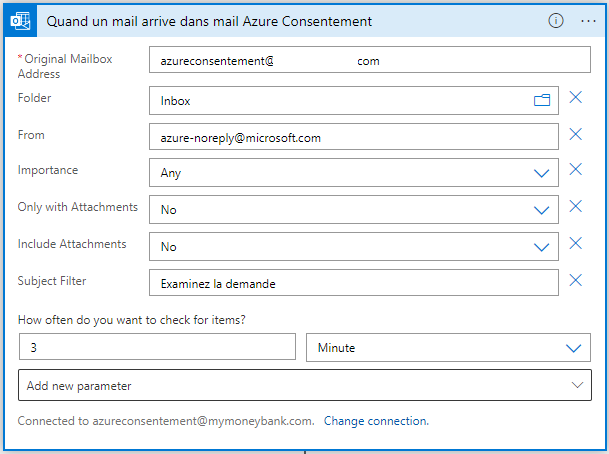Expand the Include Attachments dropdown
Image resolution: width=609 pixels, height=454 pixels.
[542, 247]
